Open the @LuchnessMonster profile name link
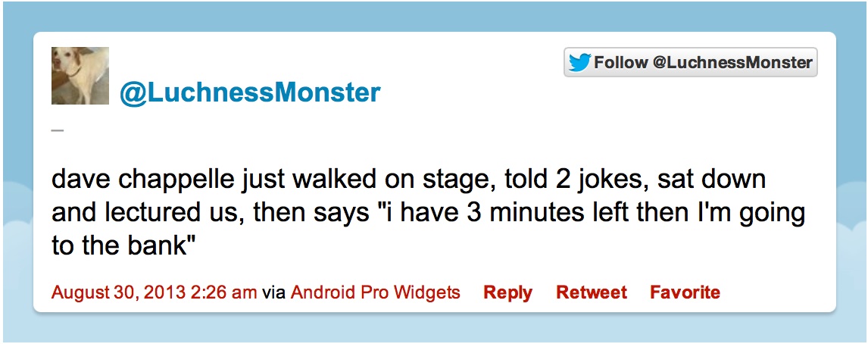The image size is (868, 344). tap(249, 92)
